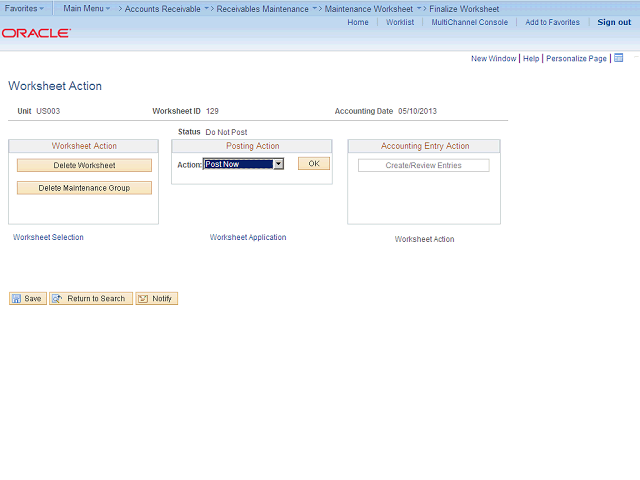The width and height of the screenshot is (640, 480).
Task: Expand the Action dropdown showing Post Now
Action: tap(243, 164)
